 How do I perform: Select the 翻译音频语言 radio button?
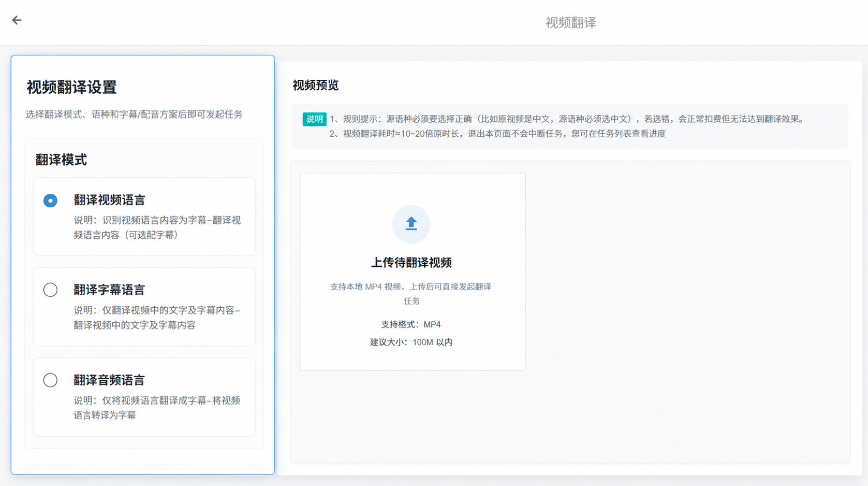pyautogui.click(x=50, y=380)
